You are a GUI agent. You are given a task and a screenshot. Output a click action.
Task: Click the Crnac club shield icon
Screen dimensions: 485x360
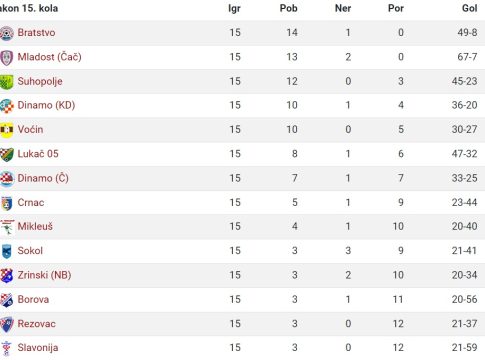click(x=6, y=203)
